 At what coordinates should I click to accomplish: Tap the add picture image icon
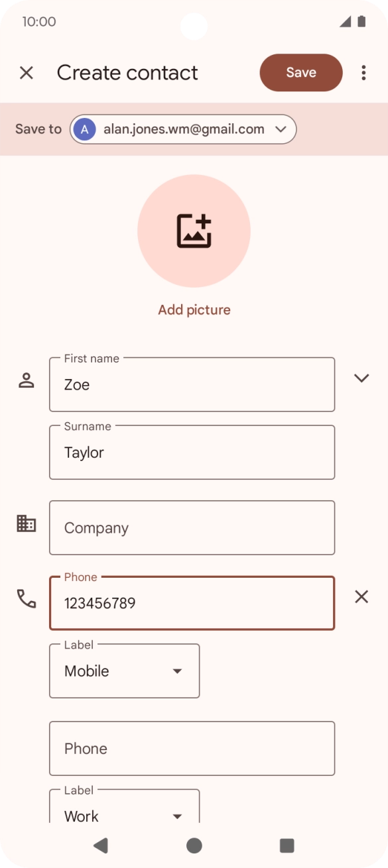pos(194,231)
